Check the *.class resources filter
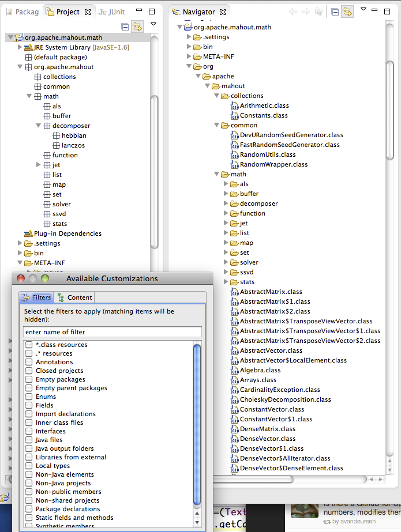The height and width of the screenshot is (532, 401). coord(29,345)
